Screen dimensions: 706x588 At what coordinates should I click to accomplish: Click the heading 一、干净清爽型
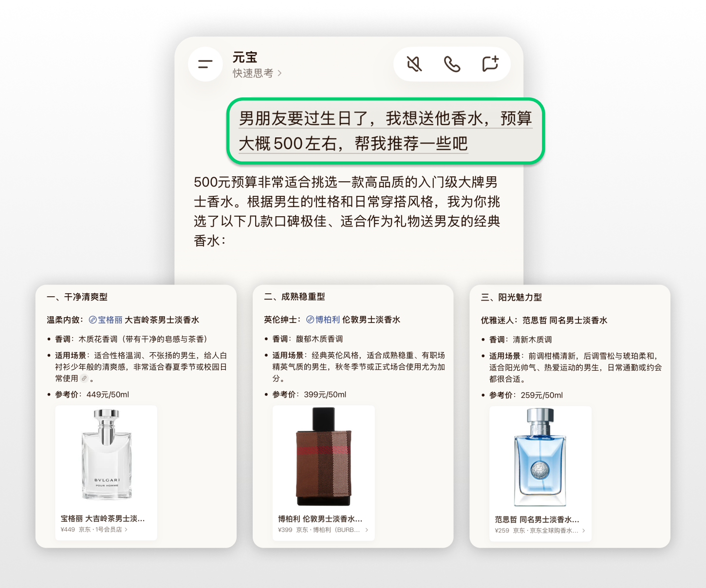(x=77, y=297)
